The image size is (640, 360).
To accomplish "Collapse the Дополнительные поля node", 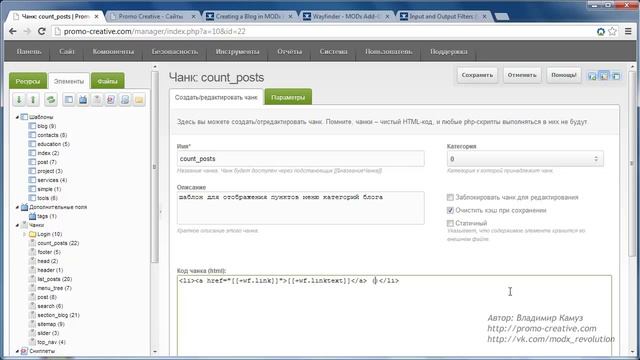I will tap(17, 207).
